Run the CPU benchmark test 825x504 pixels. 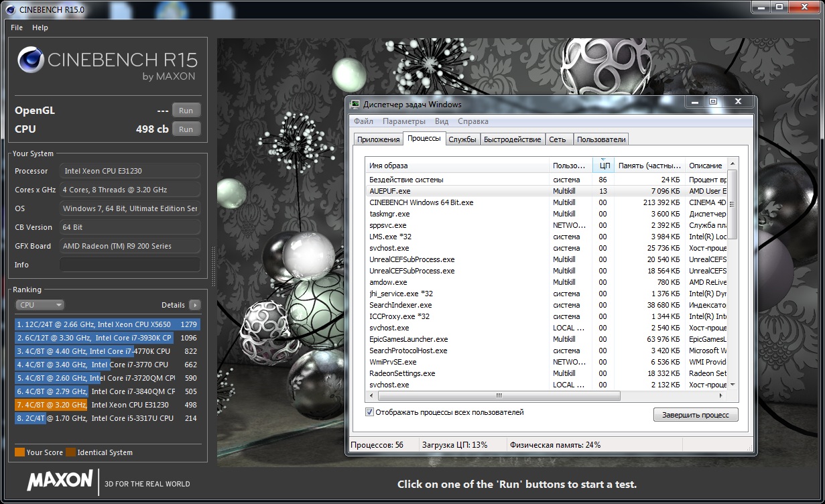pyautogui.click(x=186, y=129)
